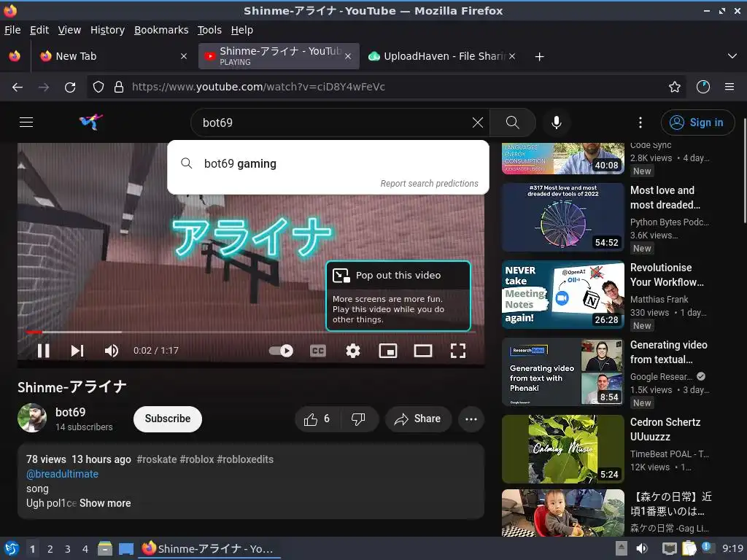
Task: Subscribe to bot69 channel
Action: [168, 419]
